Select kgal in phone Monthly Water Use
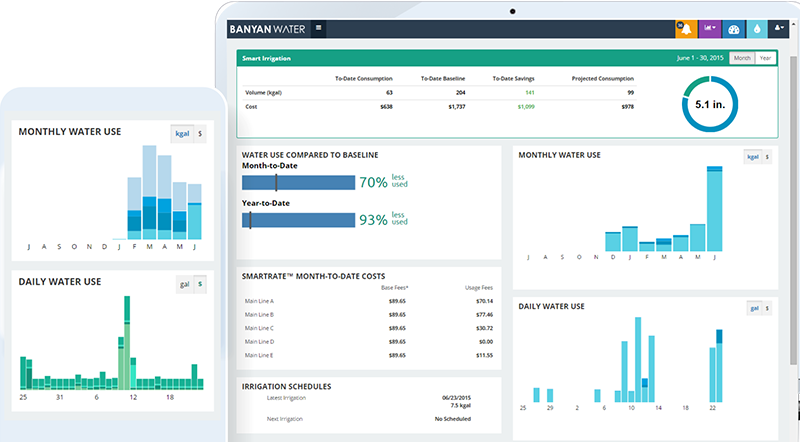Image resolution: width=800 pixels, height=442 pixels. point(182,134)
